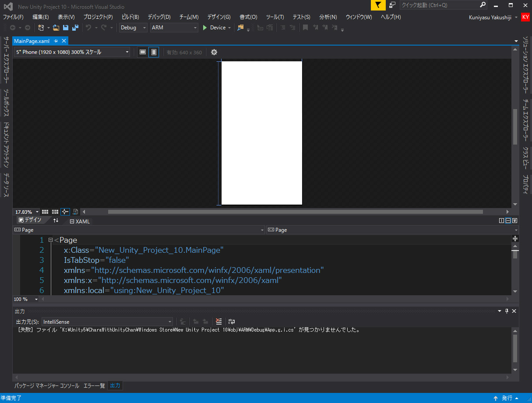Select the portrait orientation icon
This screenshot has width=532, height=403.
[154, 52]
